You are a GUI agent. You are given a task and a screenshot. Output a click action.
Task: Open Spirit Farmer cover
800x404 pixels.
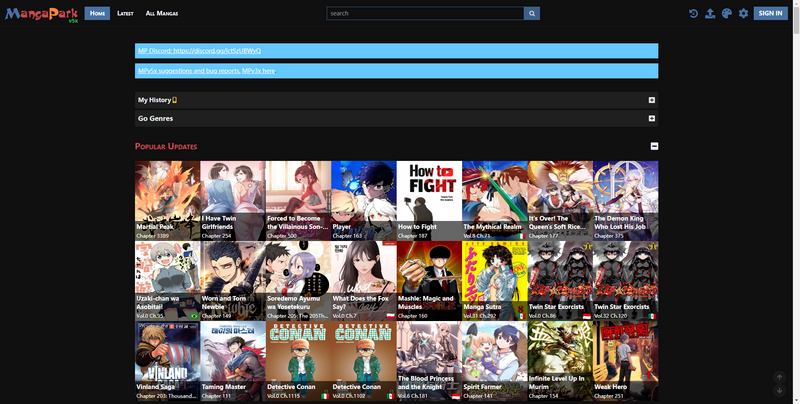(x=494, y=361)
